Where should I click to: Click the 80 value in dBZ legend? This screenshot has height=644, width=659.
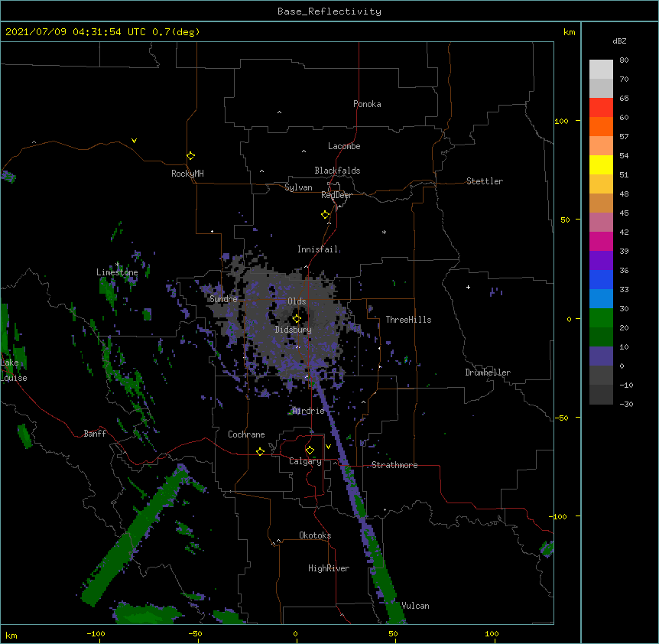pos(624,60)
